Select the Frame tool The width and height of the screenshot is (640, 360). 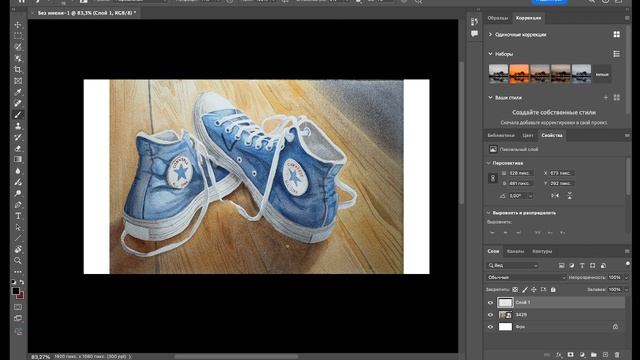18,81
